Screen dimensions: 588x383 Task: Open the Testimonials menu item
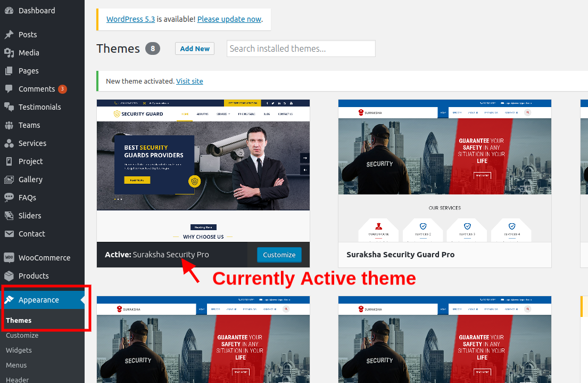[39, 107]
